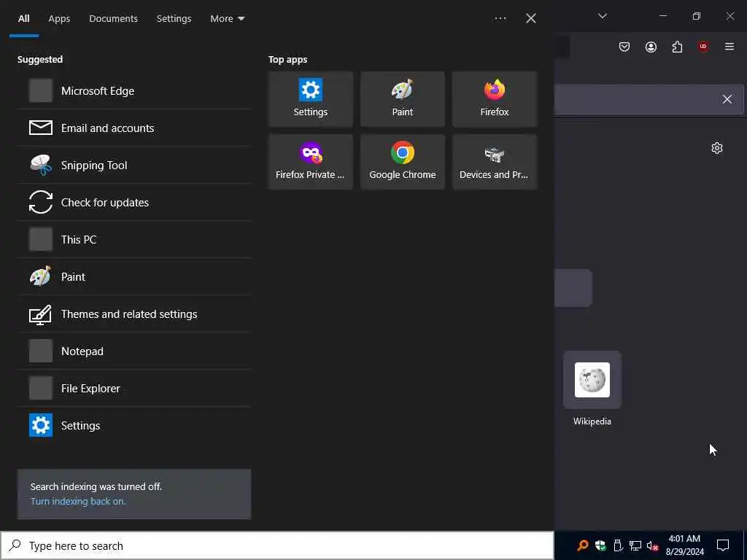Viewport: 747px width, 560px height.
Task: Open Firefox tile in Top apps
Action: click(x=495, y=99)
